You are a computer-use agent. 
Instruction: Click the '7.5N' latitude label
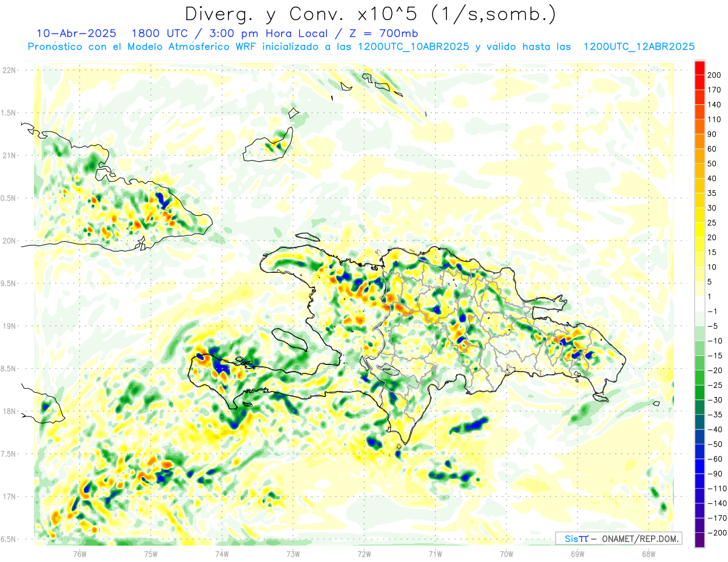coord(9,454)
